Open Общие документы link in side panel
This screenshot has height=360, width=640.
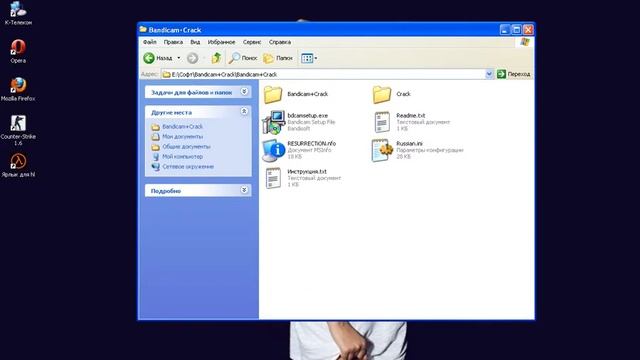[186, 146]
